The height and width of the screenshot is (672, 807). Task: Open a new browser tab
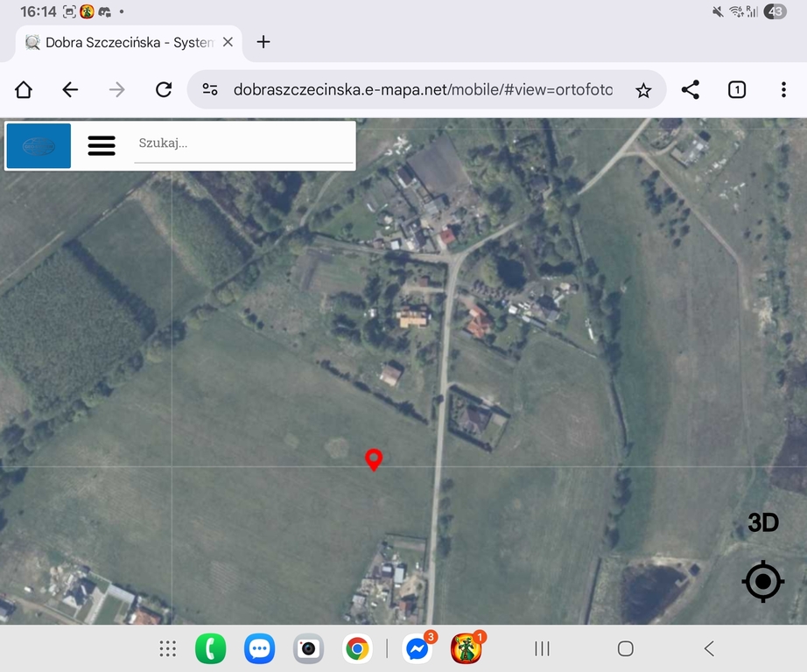coord(263,42)
